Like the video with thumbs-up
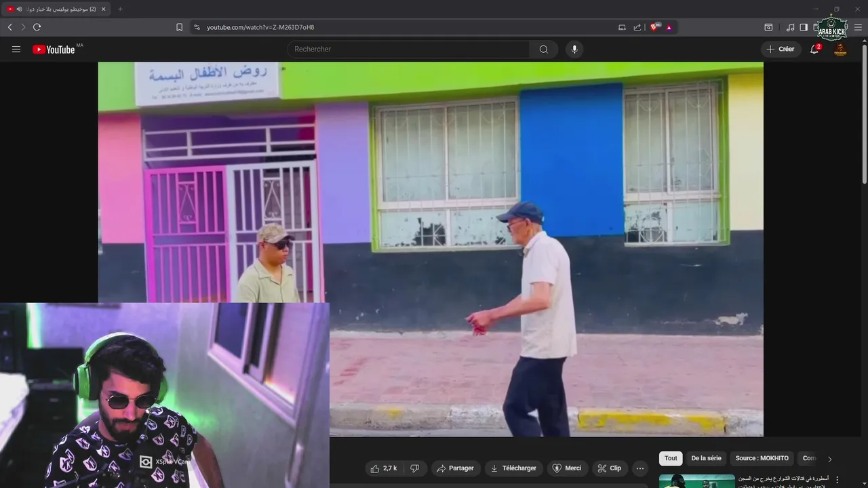 click(384, 468)
